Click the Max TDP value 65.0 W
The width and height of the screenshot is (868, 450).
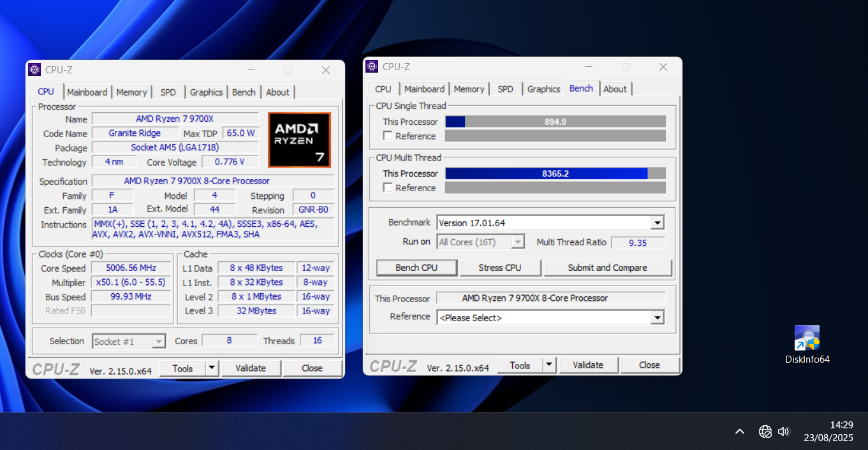coord(241,133)
